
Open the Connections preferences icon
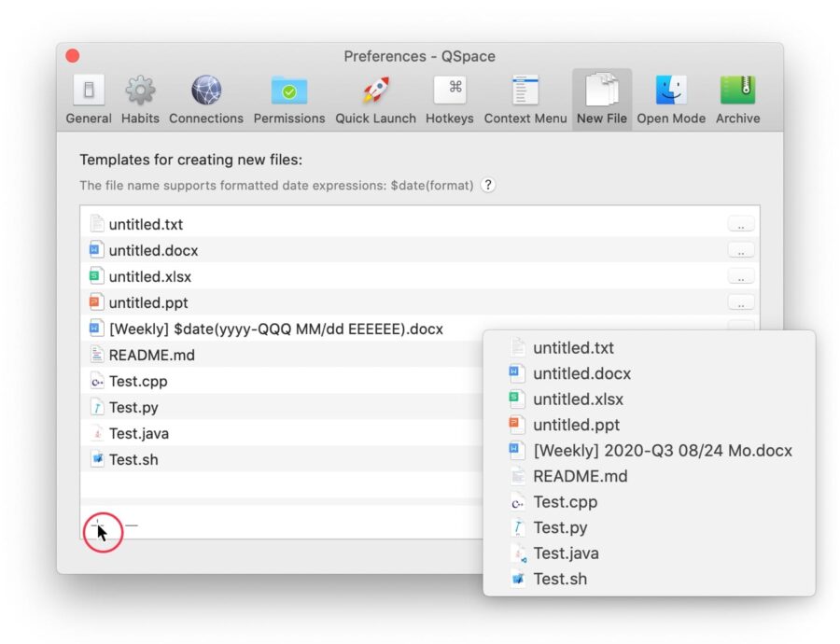coord(205,91)
